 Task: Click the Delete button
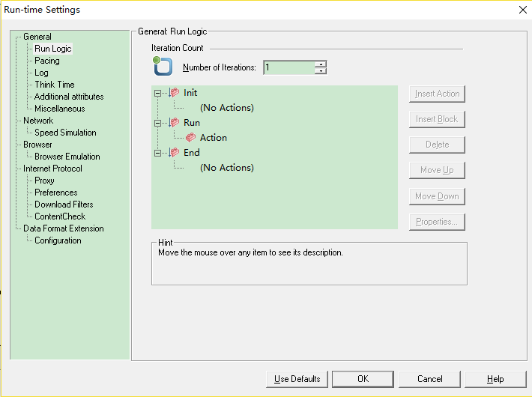[437, 145]
